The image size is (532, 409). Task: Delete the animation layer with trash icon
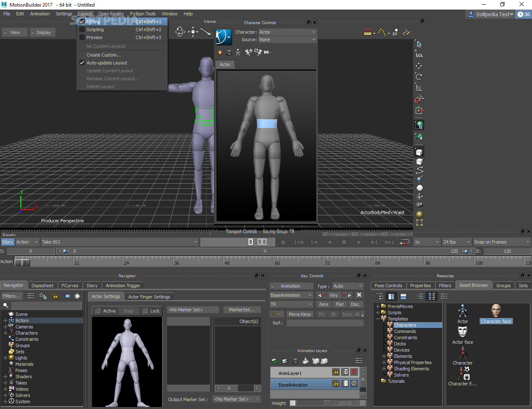[x=295, y=361]
